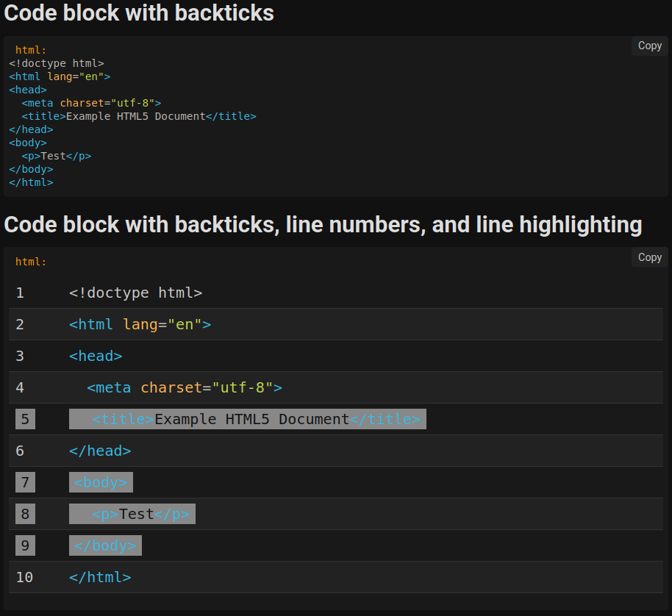This screenshot has height=616, width=672.
Task: Select the highlighted closing body tag line
Action: [105, 545]
